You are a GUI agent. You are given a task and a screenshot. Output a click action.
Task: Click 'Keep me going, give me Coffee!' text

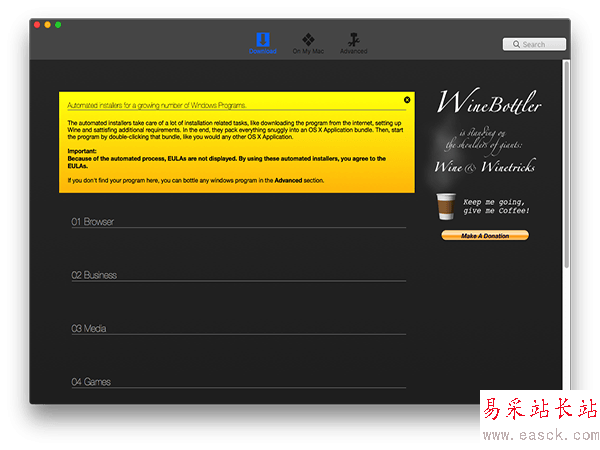496,206
